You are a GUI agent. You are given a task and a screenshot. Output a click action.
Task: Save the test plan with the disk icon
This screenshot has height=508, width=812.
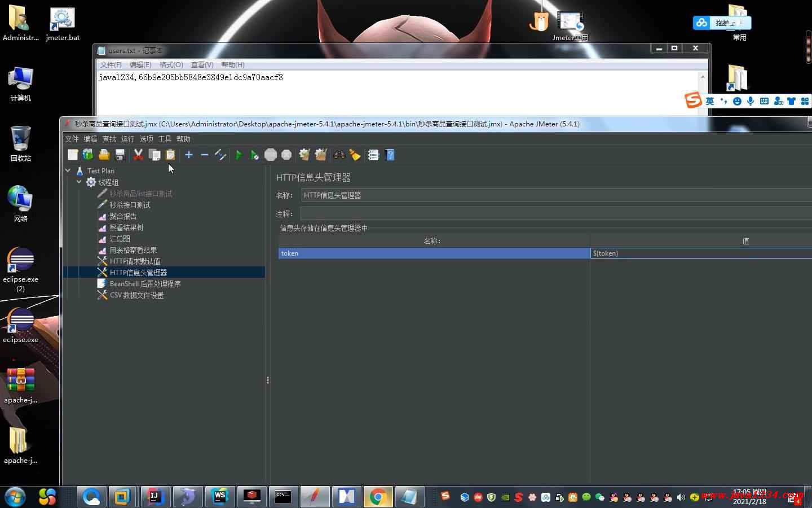[120, 155]
